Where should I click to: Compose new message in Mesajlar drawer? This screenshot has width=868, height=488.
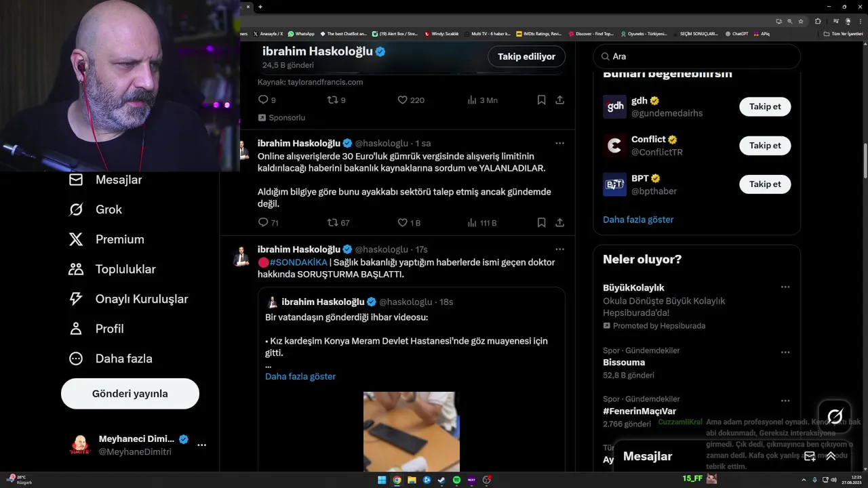point(810,456)
